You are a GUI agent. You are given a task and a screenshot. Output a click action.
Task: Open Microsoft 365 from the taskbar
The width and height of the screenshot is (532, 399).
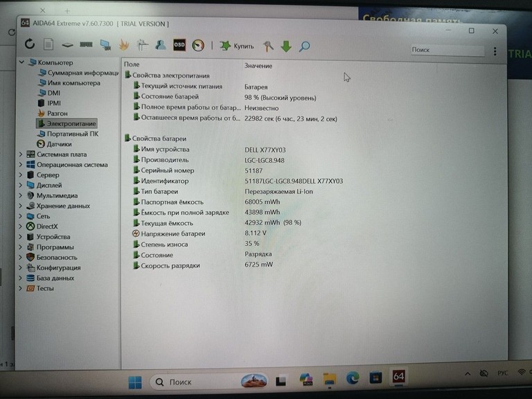306,380
